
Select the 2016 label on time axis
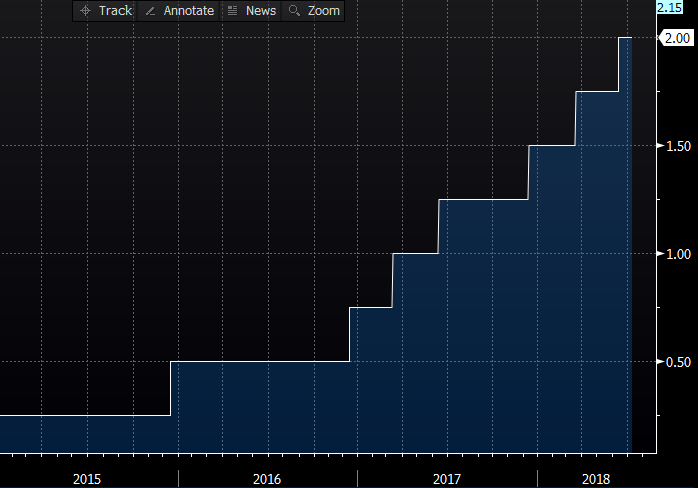point(267,479)
